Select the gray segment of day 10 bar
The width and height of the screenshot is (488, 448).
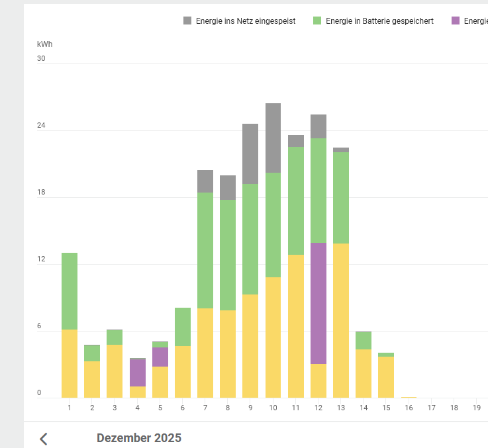[x=273, y=138]
